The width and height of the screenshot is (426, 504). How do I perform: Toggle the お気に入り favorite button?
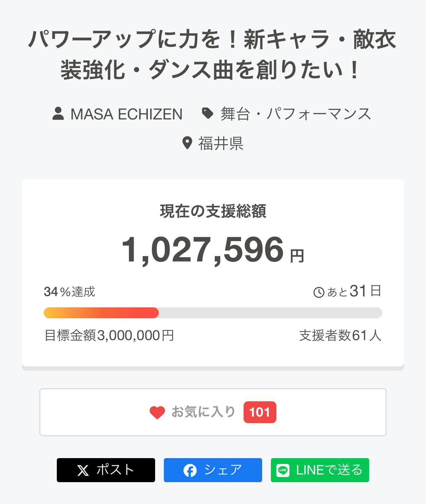tap(203, 412)
